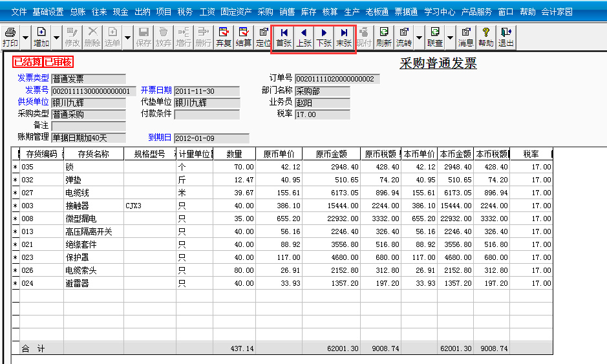Click the 供货单位 label link

point(34,102)
